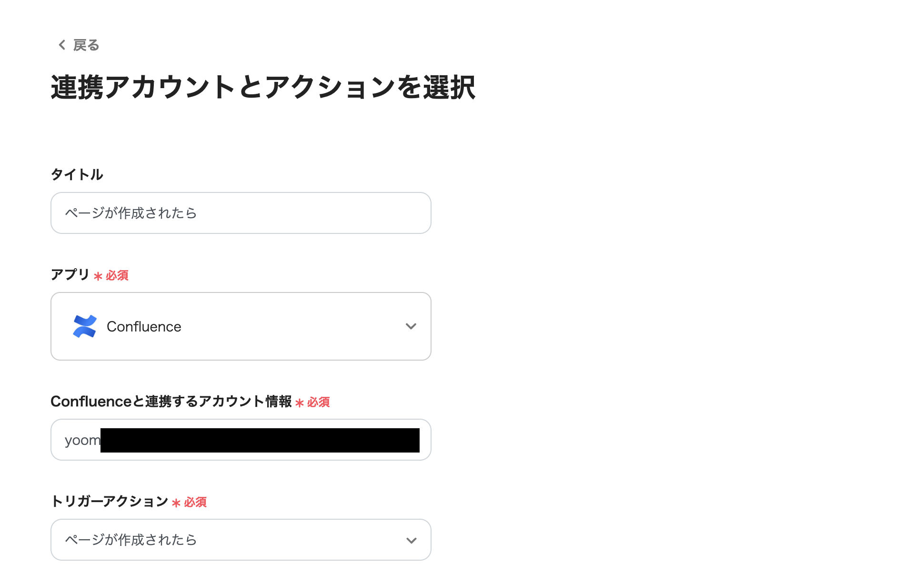Select the Confluence account information field
Screen dimensions: 924x584
tap(241, 439)
